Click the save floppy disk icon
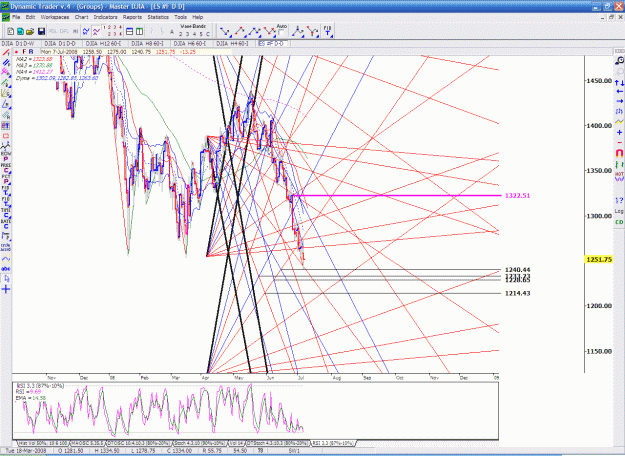Screen dimensions: 625x456 tap(41, 31)
